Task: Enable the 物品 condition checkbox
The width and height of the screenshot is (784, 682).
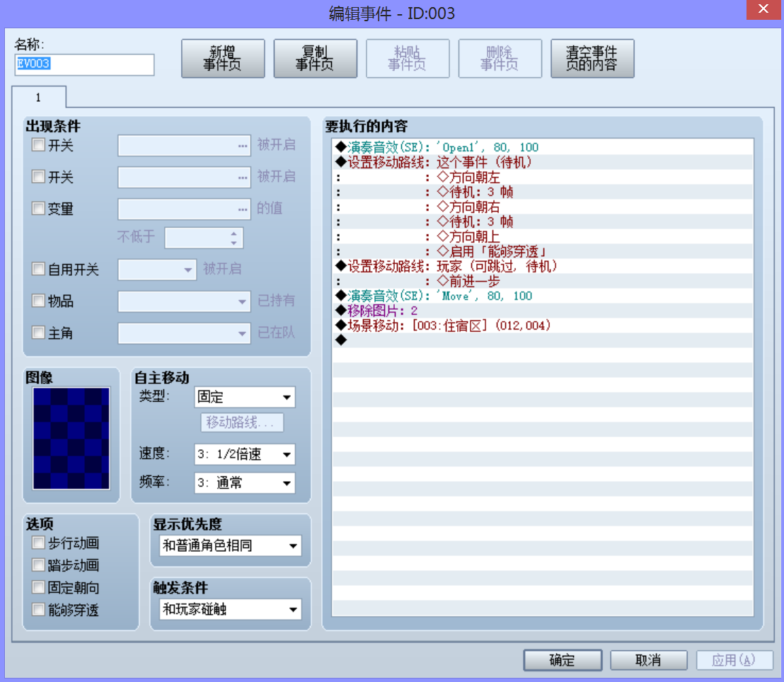Action: [38, 301]
